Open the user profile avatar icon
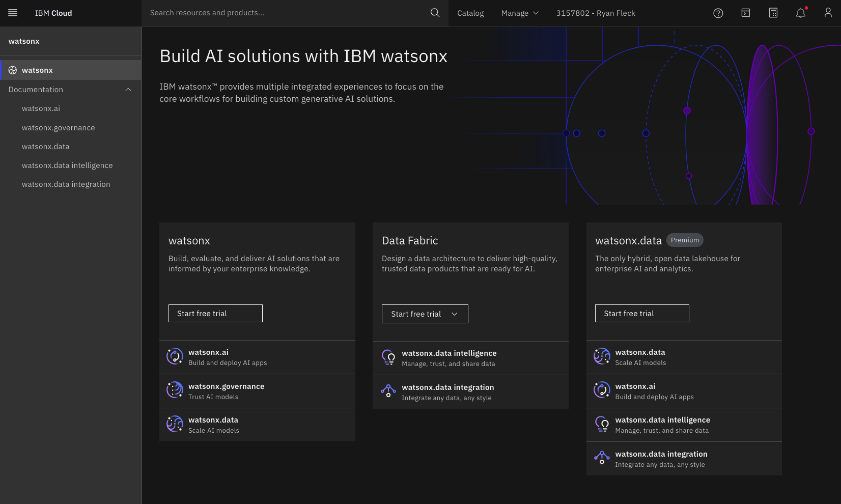This screenshot has height=504, width=841. [828, 13]
